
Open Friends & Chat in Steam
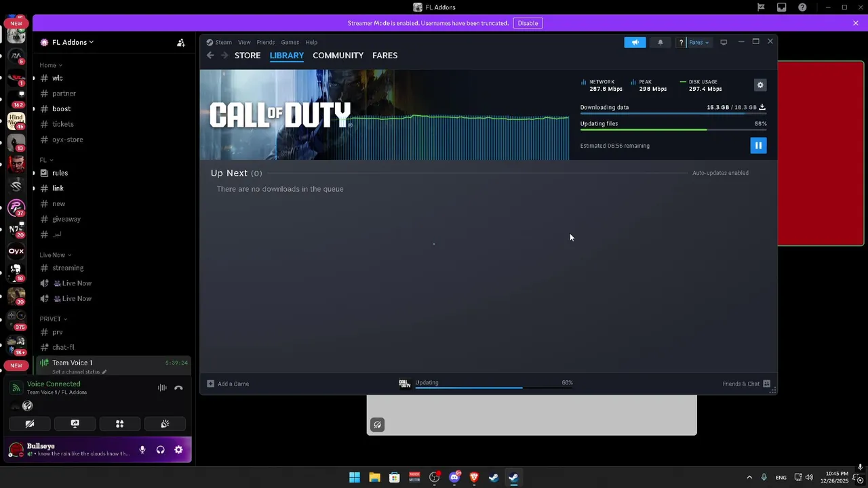point(746,384)
